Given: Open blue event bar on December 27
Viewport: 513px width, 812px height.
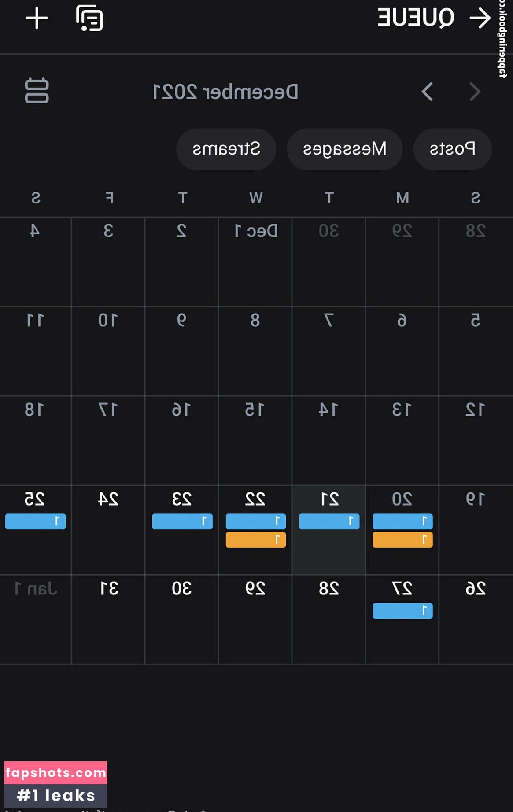Looking at the screenshot, I should 402,611.
